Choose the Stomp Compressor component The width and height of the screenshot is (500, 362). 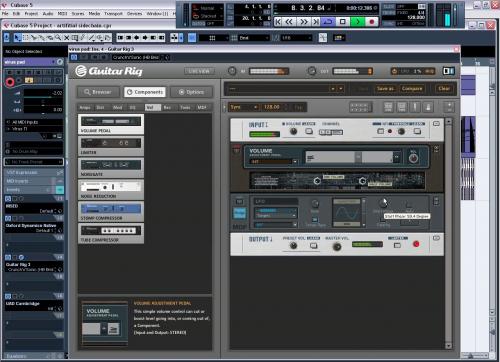coord(111,212)
